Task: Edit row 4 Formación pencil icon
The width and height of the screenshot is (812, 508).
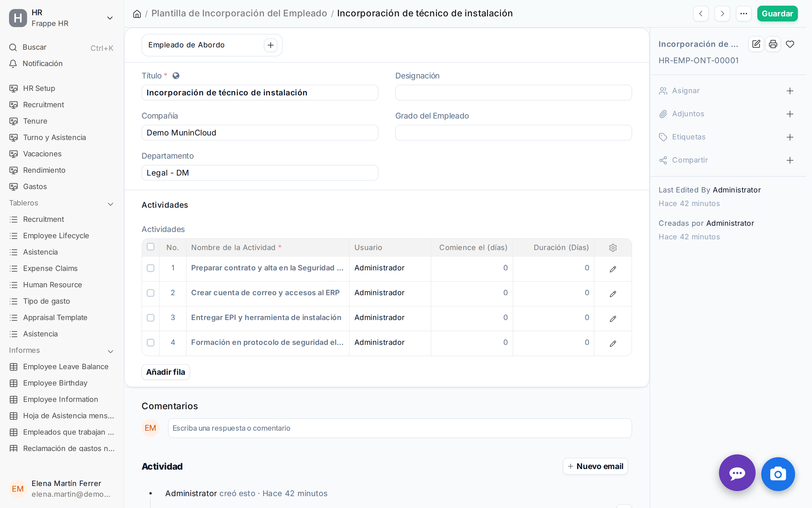Action: (x=613, y=343)
